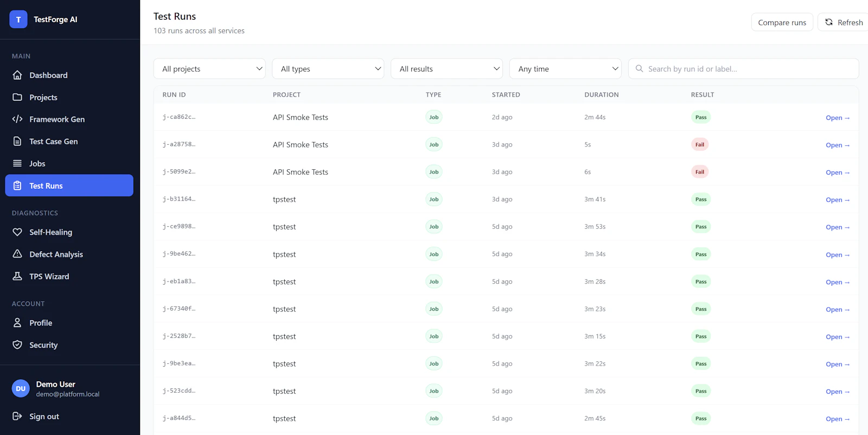Open Test Case Gen page

pyautogui.click(x=69, y=141)
